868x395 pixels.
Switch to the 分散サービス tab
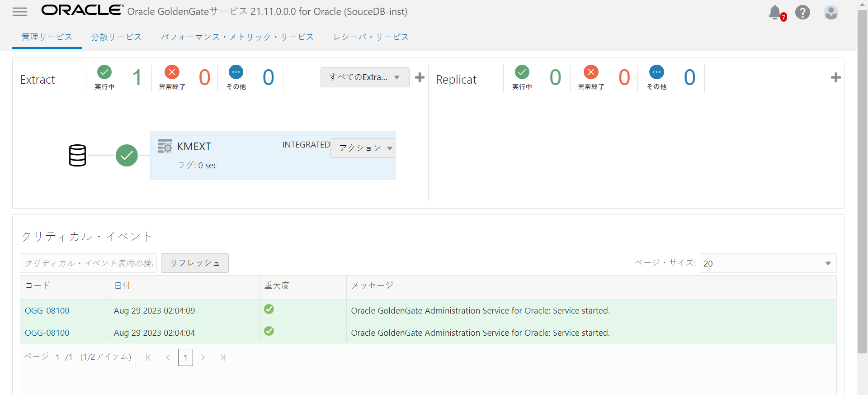click(x=117, y=37)
